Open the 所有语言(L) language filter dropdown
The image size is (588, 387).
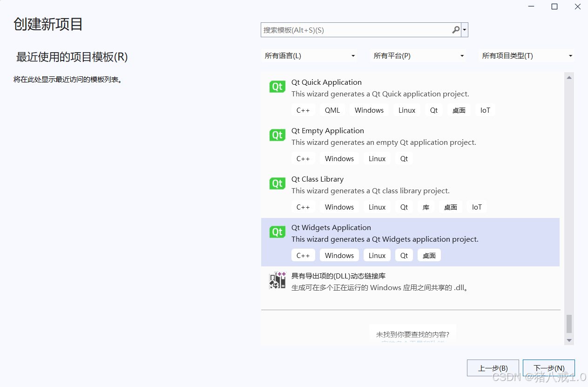click(x=309, y=56)
